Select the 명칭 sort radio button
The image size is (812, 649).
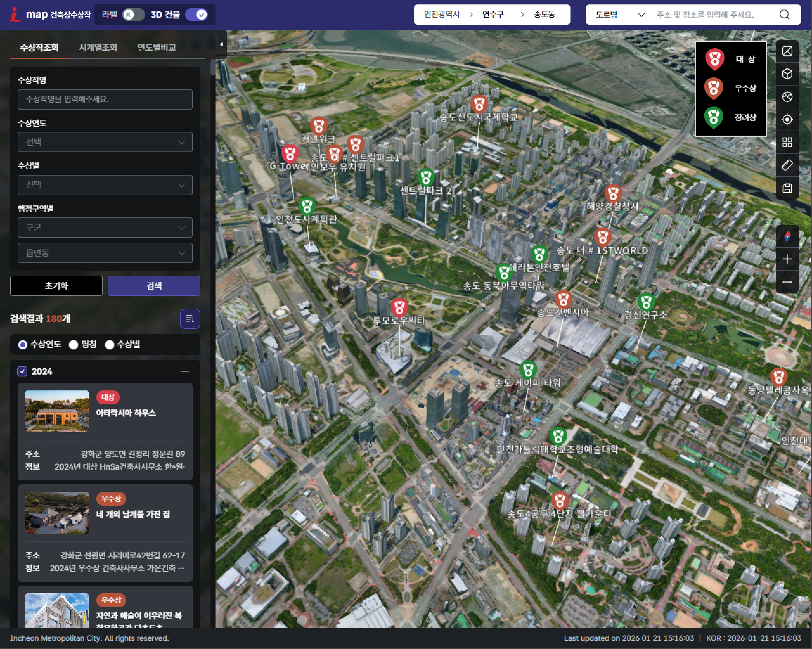(x=74, y=344)
